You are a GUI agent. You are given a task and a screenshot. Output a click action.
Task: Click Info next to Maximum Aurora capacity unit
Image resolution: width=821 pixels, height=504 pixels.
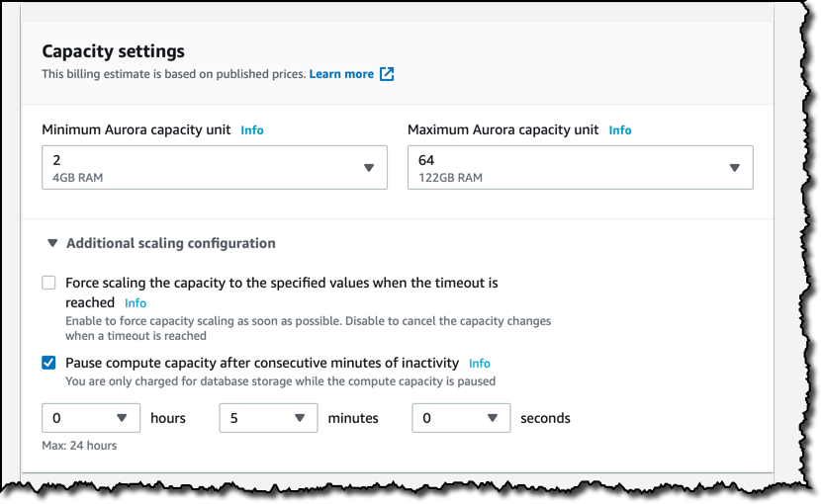click(620, 129)
